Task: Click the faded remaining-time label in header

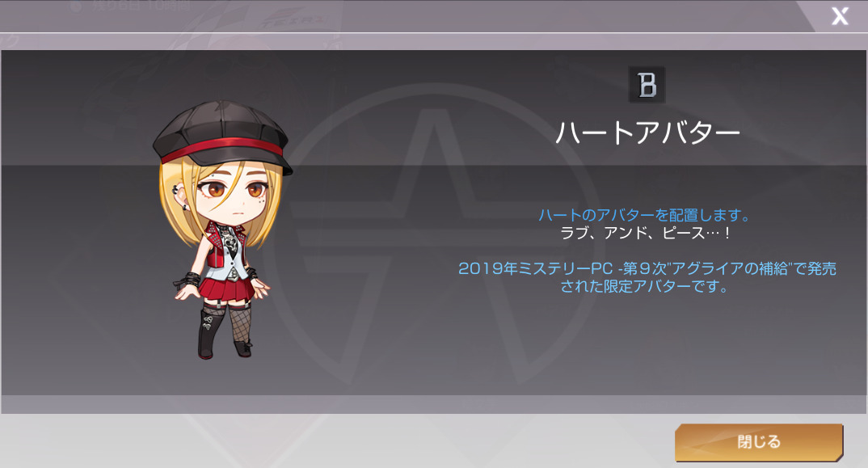Action: [133, 6]
